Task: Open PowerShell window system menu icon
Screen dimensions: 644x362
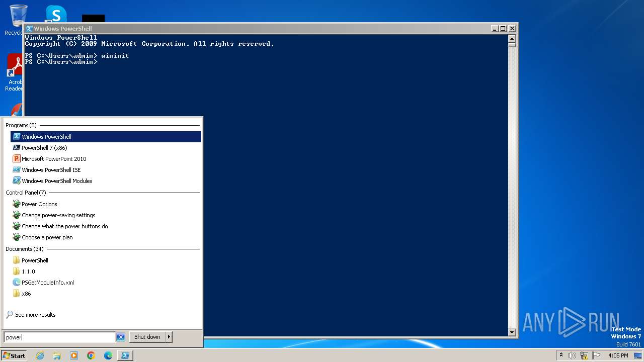Action: pyautogui.click(x=29, y=29)
